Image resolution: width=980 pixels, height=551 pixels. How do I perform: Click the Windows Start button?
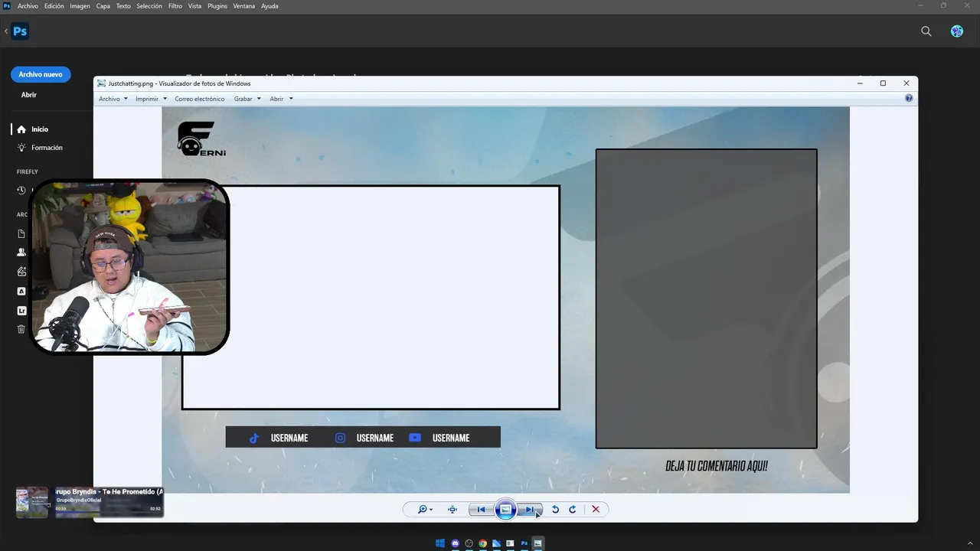tap(440, 543)
